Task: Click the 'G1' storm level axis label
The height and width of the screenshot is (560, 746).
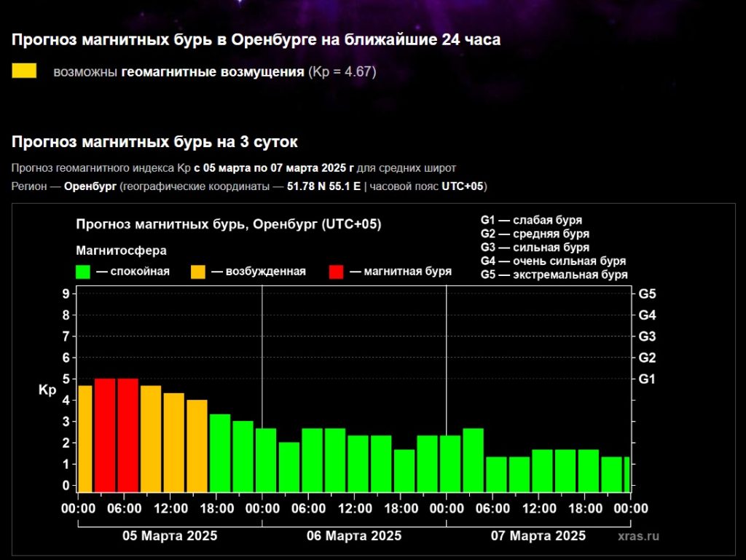Action: pos(647,379)
